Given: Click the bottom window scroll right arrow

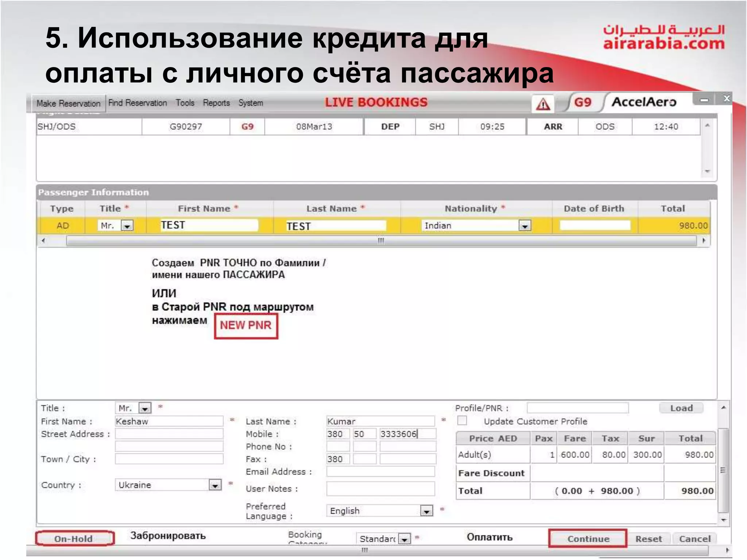Looking at the screenshot, I should (x=727, y=550).
